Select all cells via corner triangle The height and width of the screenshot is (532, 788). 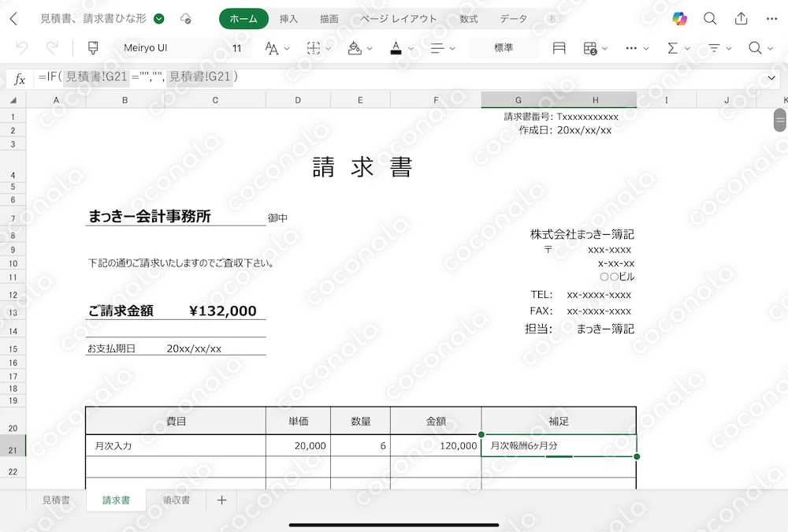pos(13,100)
